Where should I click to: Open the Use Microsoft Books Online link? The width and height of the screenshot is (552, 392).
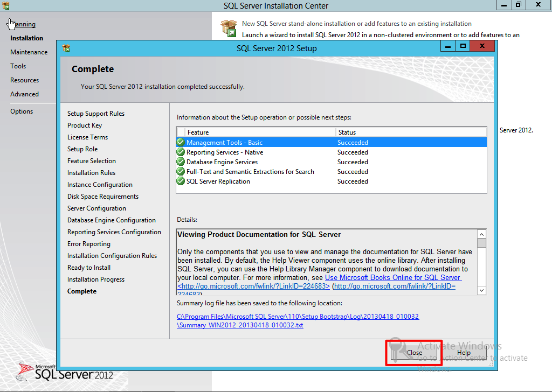point(393,277)
